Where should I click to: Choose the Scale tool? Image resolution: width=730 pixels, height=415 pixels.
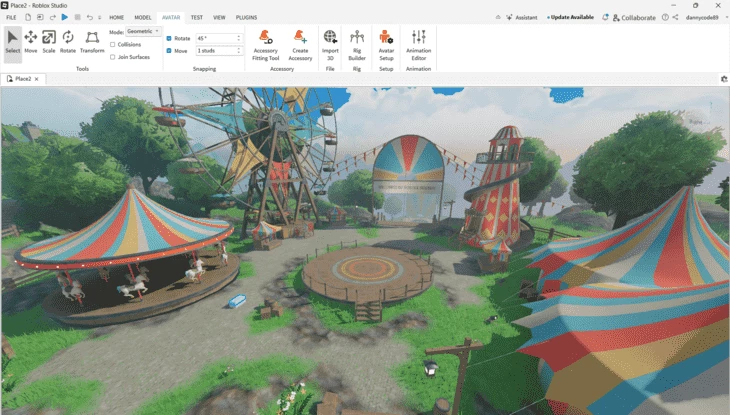49,42
